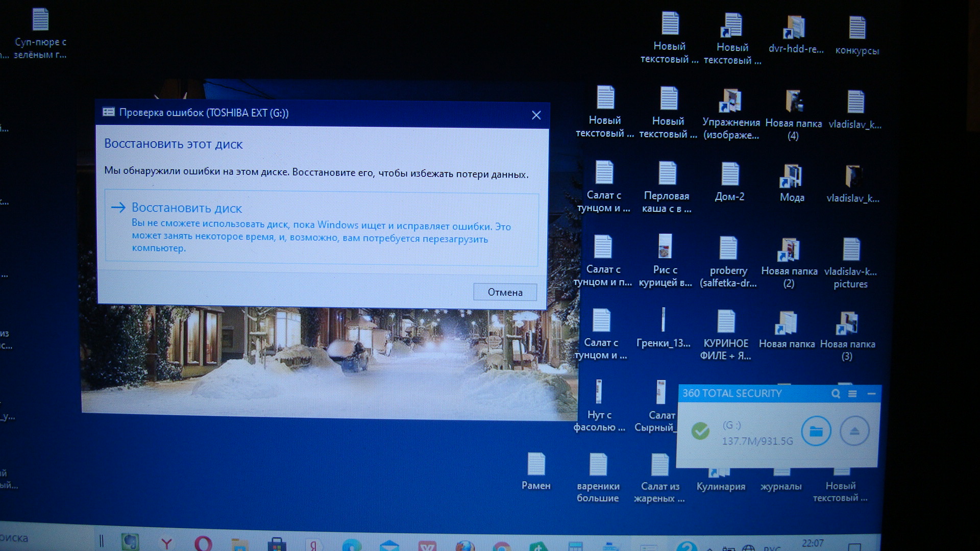Click the green checkmark drive status icon
The height and width of the screenshot is (551, 980).
(x=700, y=431)
